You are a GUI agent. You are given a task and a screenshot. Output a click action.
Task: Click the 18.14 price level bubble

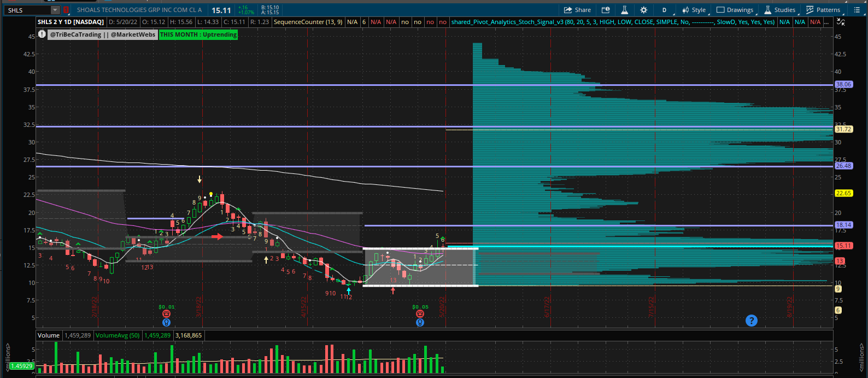click(x=843, y=225)
